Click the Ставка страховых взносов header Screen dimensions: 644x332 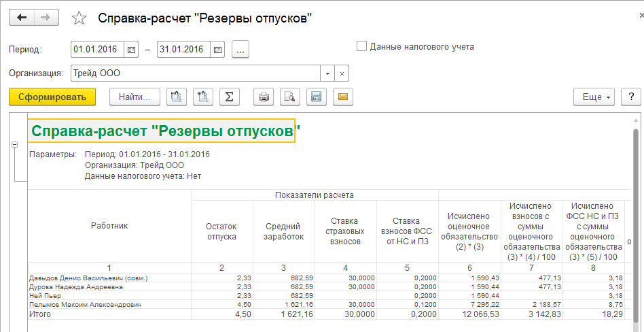pos(345,231)
